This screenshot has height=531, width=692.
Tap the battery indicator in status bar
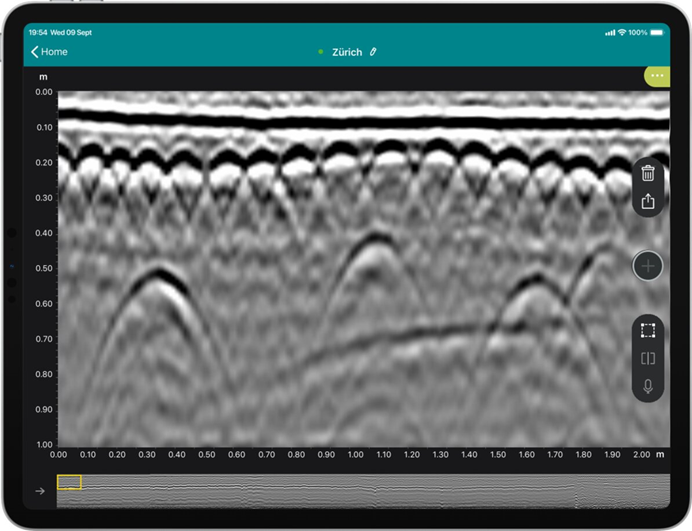tap(657, 33)
